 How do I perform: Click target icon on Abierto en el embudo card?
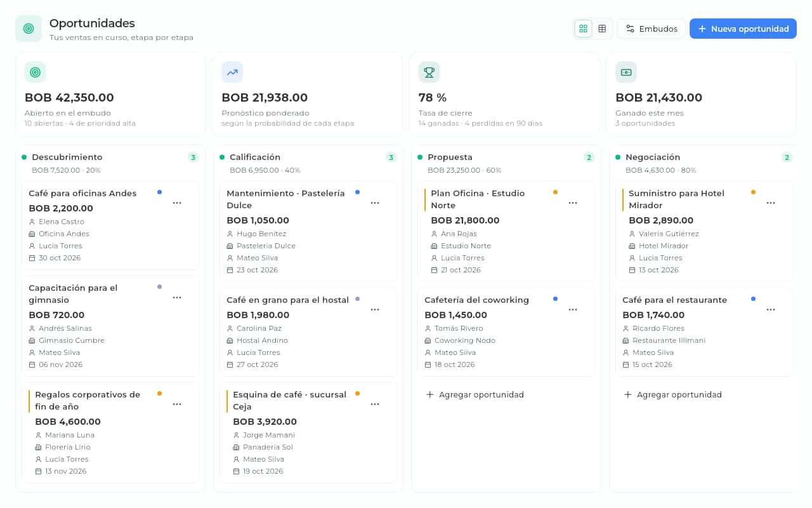pos(35,72)
